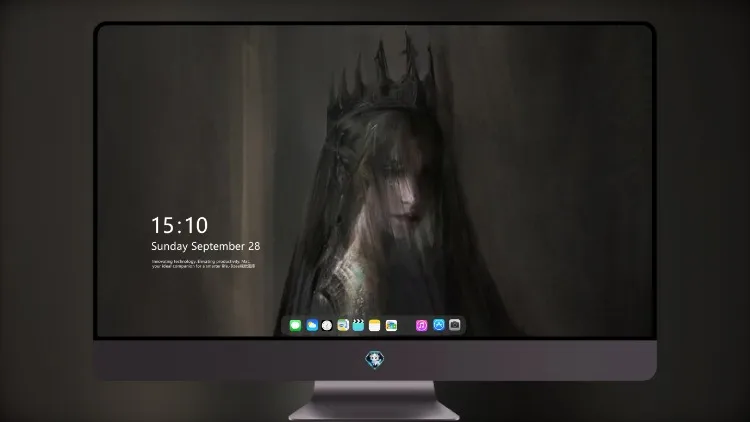Select the Sunday September 28 date text
The height and width of the screenshot is (422, 750).
click(206, 246)
